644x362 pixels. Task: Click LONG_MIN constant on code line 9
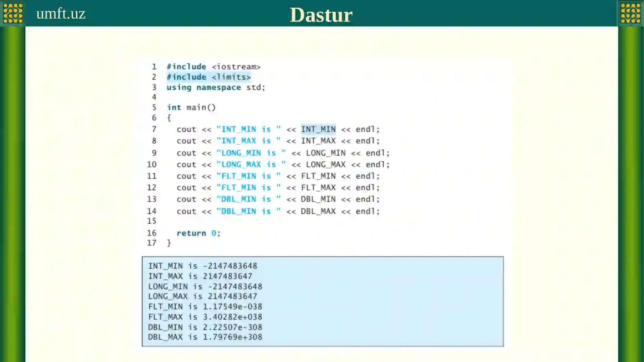click(325, 153)
